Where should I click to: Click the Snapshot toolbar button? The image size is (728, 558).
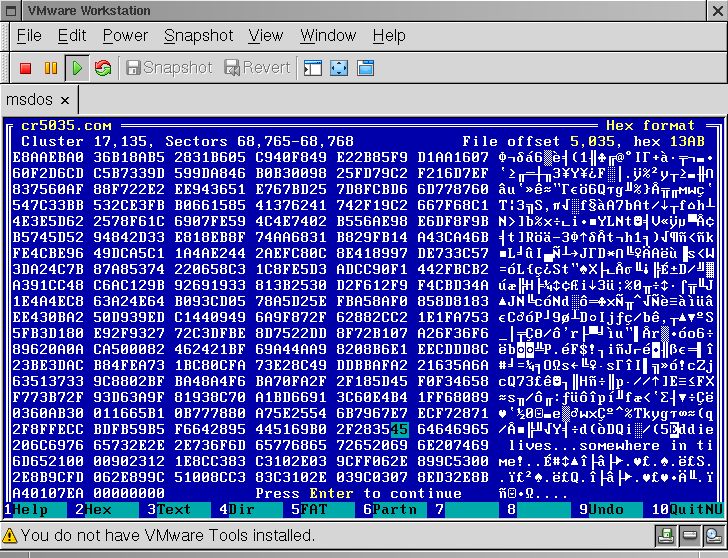coord(169,68)
